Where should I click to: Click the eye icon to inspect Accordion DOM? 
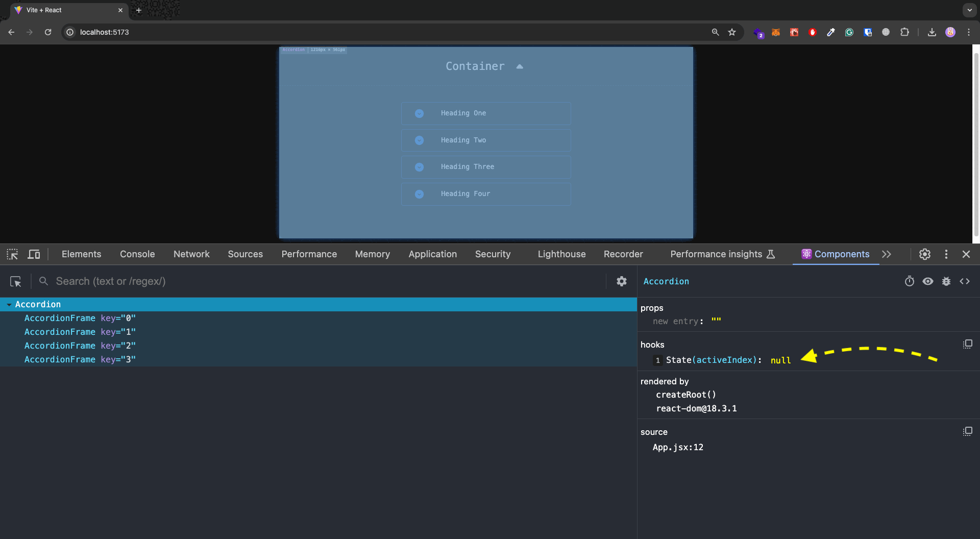click(928, 281)
